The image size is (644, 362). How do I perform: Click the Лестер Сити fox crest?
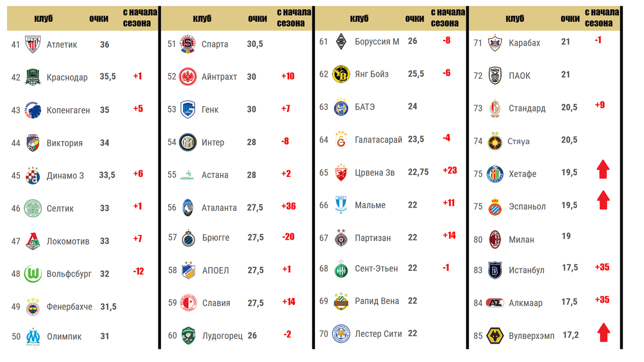341,334
